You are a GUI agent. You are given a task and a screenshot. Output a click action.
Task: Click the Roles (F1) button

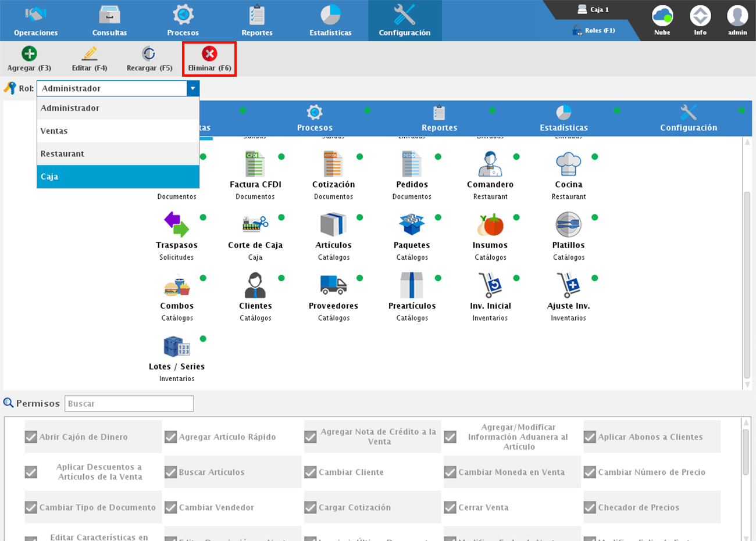[x=594, y=30]
